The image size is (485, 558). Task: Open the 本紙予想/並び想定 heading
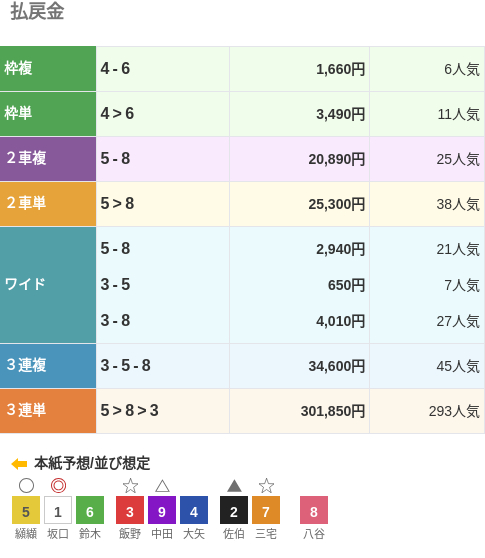[x=92, y=463]
